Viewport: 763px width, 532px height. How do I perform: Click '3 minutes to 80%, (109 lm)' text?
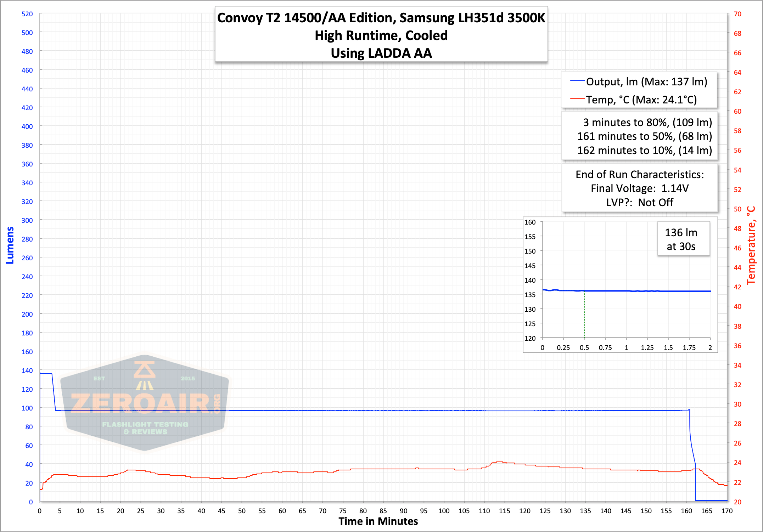click(647, 123)
